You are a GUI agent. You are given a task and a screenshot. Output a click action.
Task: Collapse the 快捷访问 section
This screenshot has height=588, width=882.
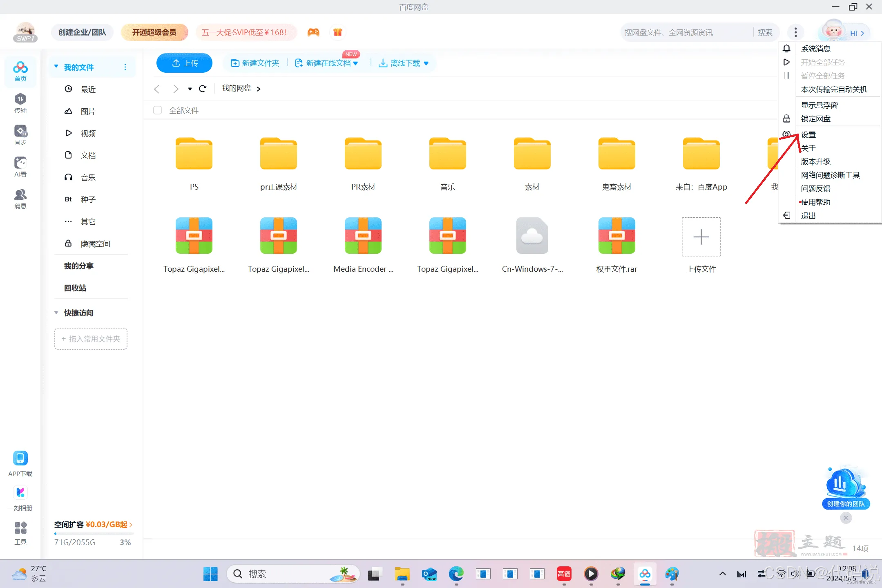coord(56,313)
